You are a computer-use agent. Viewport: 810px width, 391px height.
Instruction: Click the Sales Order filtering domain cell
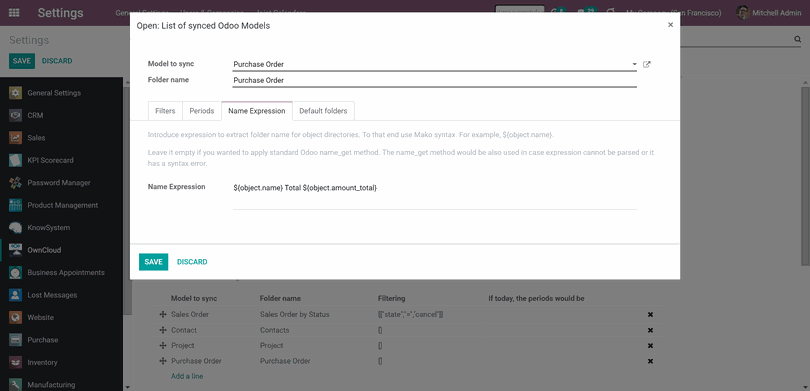pos(411,315)
